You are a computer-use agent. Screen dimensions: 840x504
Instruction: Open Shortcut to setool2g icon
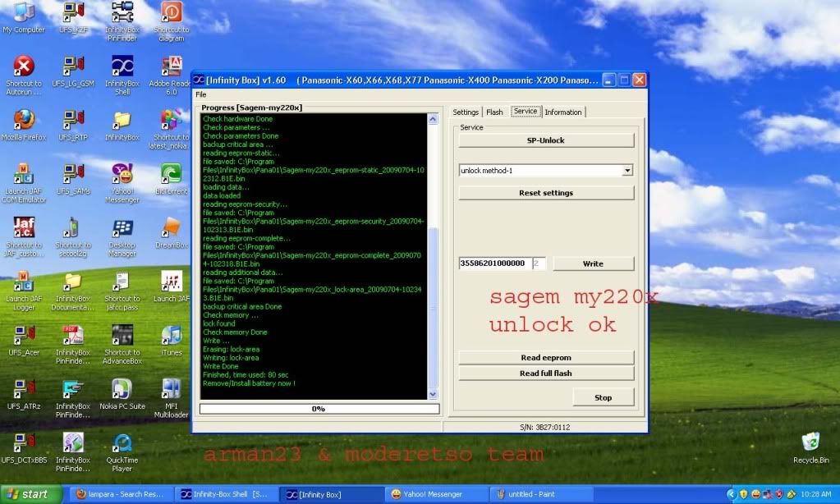pyautogui.click(x=73, y=238)
